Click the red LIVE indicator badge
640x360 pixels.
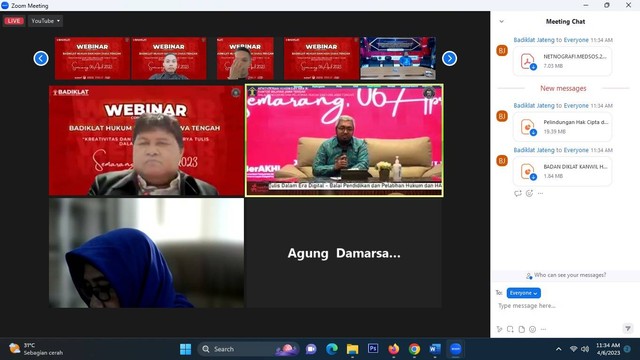point(14,21)
